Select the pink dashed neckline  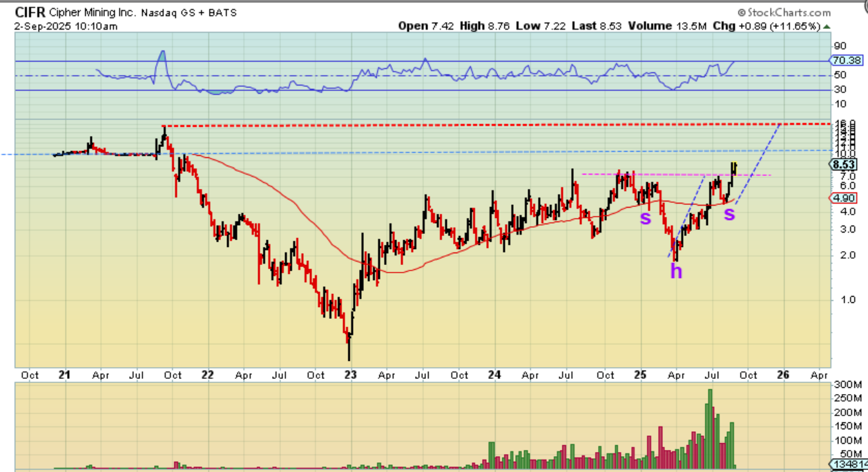click(x=677, y=175)
